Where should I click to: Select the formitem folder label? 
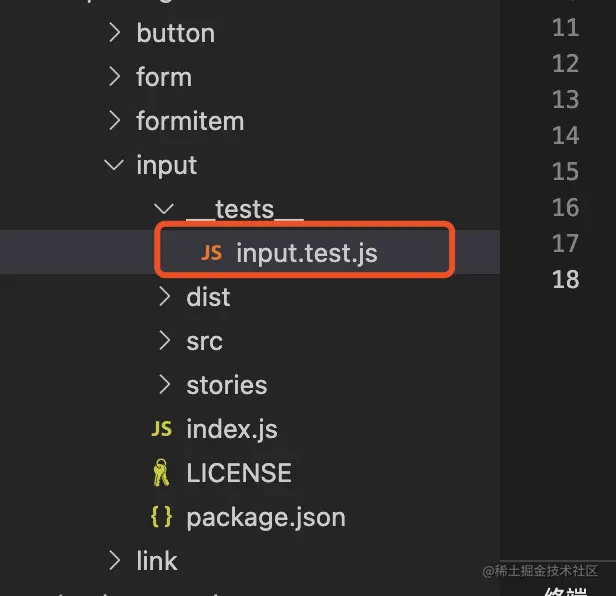click(x=190, y=121)
